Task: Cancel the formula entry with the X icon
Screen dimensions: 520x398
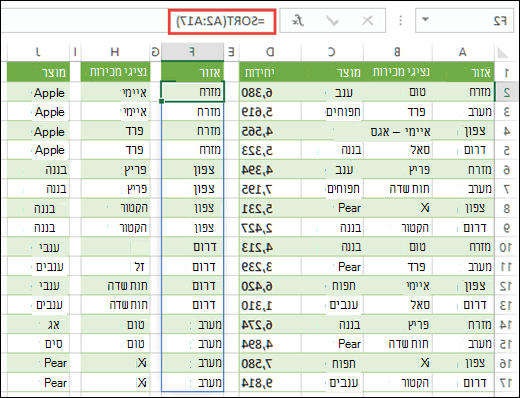Action: (x=368, y=21)
